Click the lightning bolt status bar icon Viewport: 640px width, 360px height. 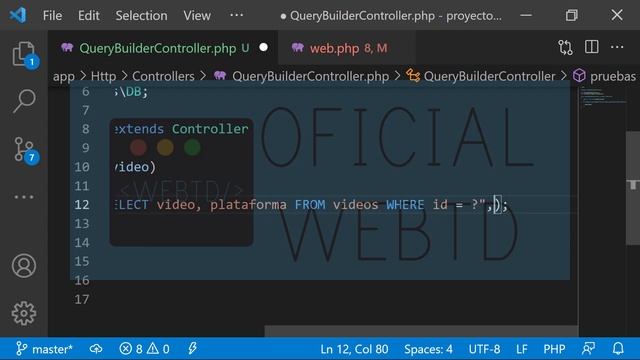(x=192, y=349)
